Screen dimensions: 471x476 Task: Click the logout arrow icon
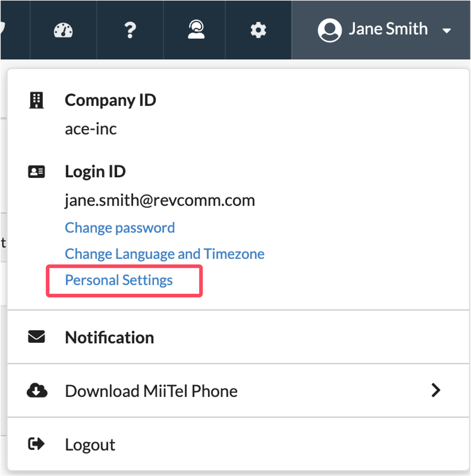pos(36,444)
